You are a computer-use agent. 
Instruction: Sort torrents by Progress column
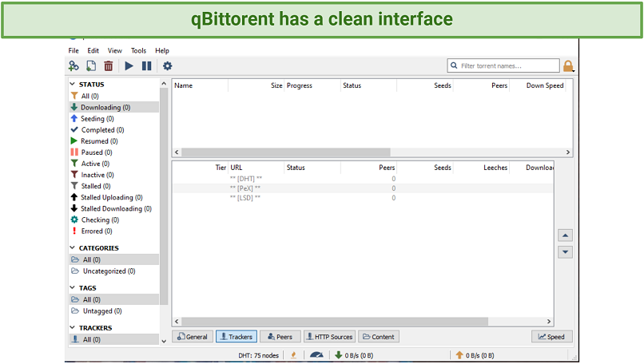click(x=312, y=85)
